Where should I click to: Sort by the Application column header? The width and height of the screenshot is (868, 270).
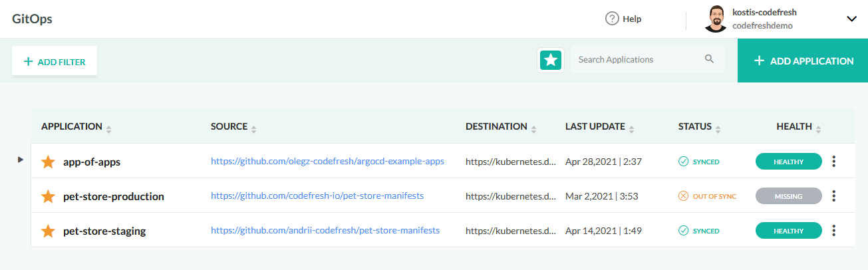tap(72, 126)
